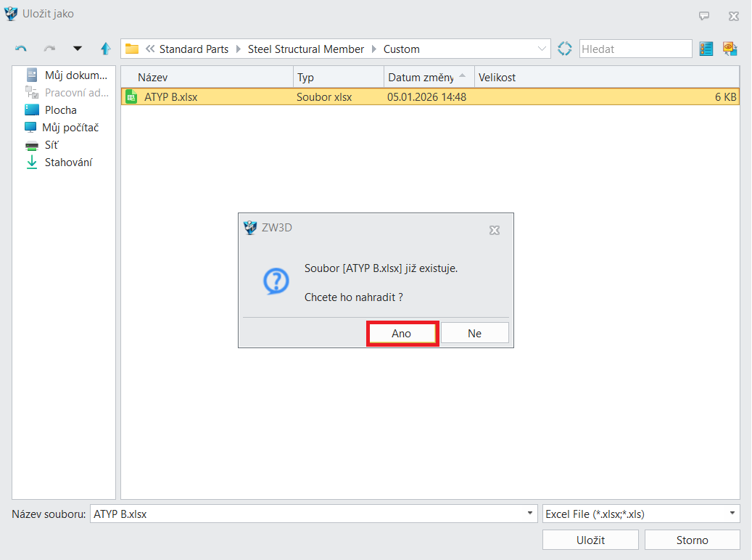Click the Uložit save button
This screenshot has width=752, height=560.
pyautogui.click(x=590, y=540)
